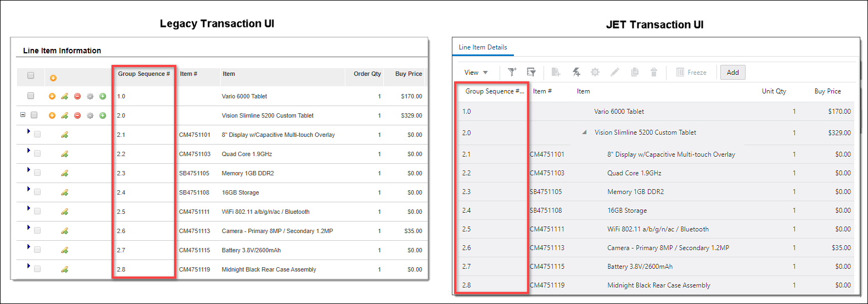Click the Legacy Buy Price column header

(x=408, y=74)
